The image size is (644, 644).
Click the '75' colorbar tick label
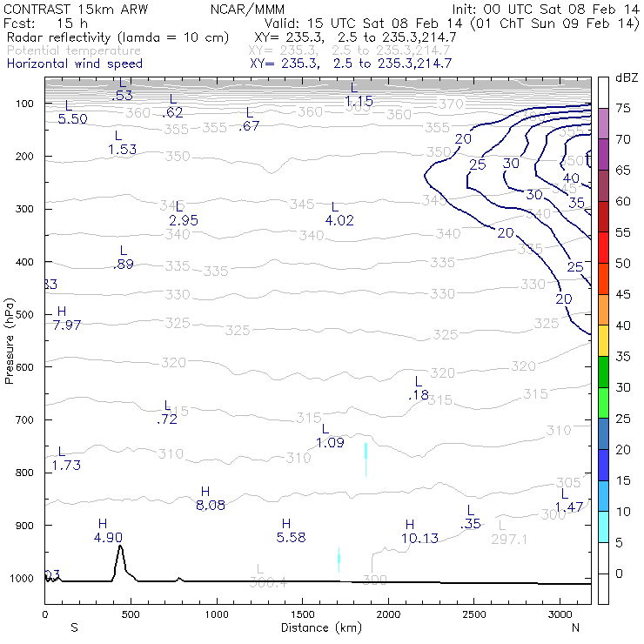click(x=623, y=109)
